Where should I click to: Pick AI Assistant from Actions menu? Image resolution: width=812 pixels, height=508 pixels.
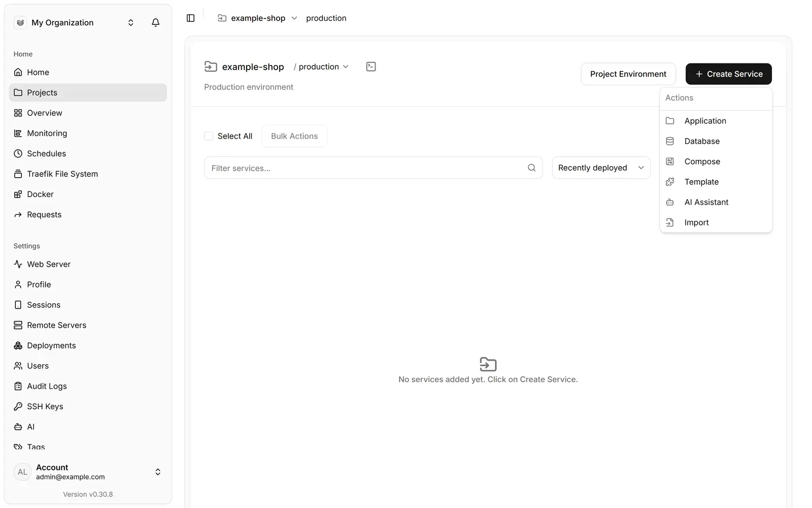click(x=716, y=202)
